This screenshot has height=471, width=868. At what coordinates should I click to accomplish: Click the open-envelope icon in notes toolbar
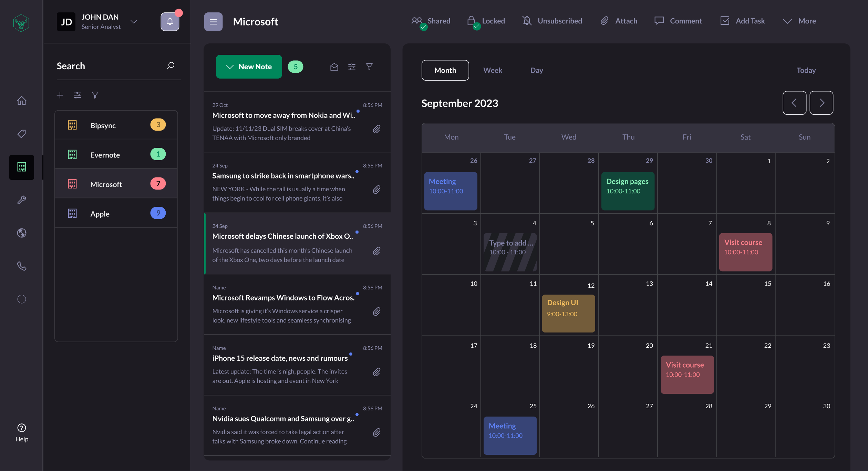tap(334, 67)
